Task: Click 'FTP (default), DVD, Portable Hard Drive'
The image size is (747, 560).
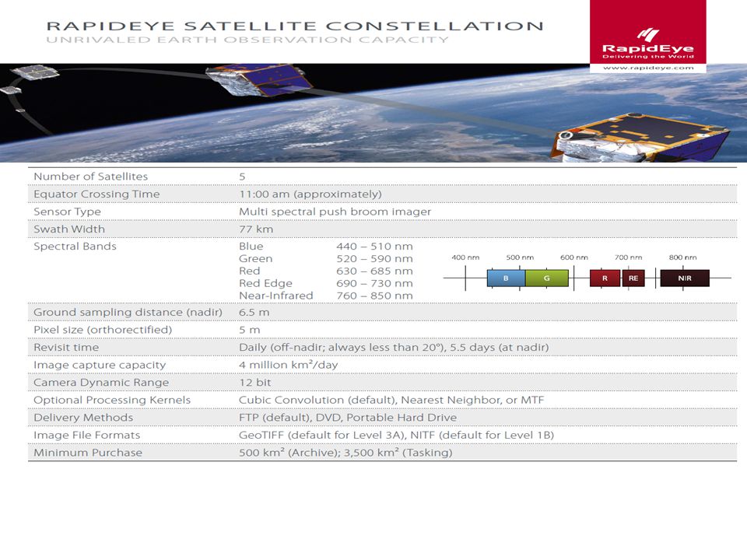Action: pyautogui.click(x=348, y=418)
